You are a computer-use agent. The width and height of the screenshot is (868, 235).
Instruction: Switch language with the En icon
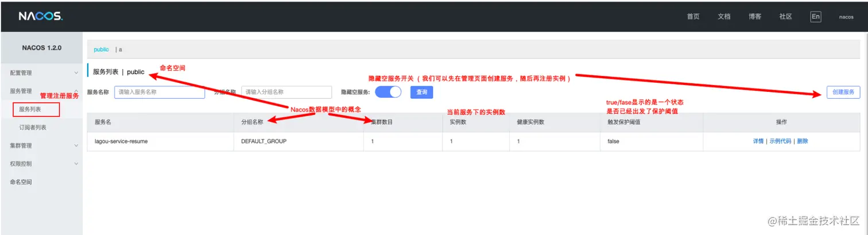click(816, 17)
